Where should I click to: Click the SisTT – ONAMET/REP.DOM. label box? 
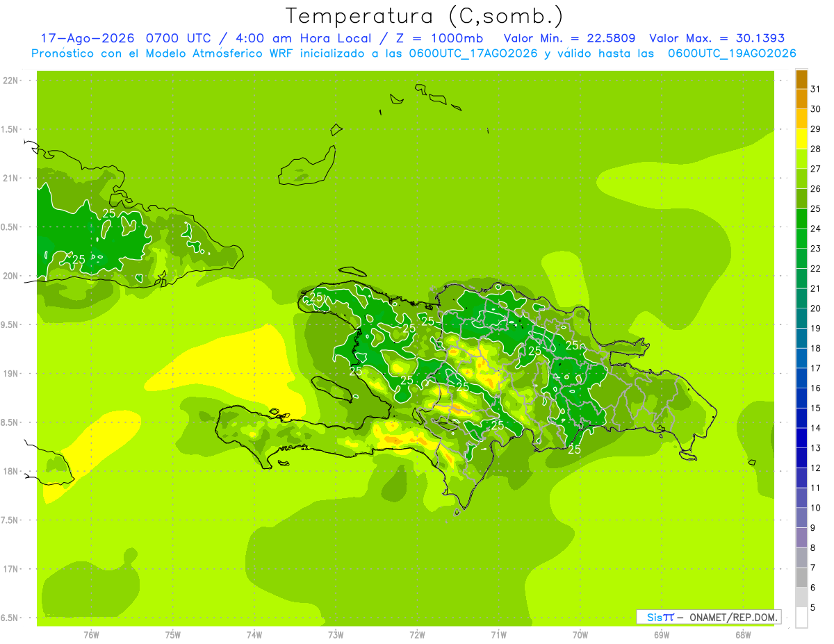coord(708,617)
